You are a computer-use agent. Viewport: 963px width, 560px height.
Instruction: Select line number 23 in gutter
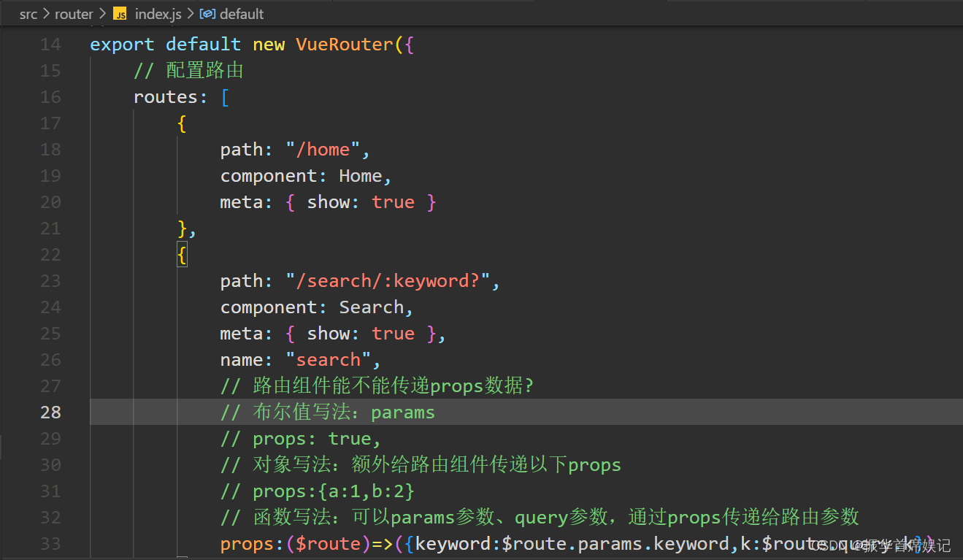tap(50, 281)
